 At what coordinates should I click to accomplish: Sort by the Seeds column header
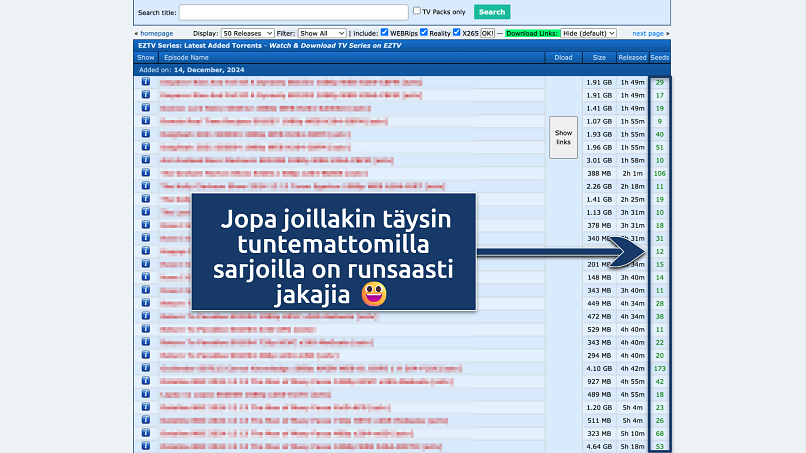pos(660,58)
